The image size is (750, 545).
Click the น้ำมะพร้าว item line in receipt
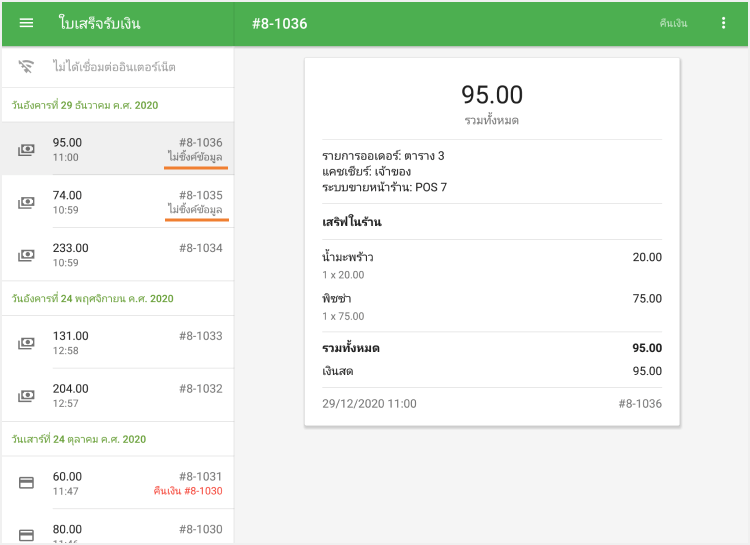click(491, 265)
